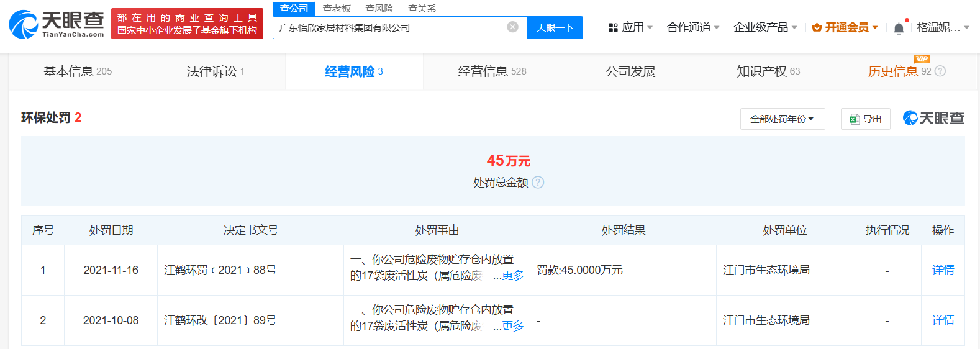Viewport: 980px width, 349px height.
Task: Show help for 处罚总金额 question mark
Action: pos(538,182)
